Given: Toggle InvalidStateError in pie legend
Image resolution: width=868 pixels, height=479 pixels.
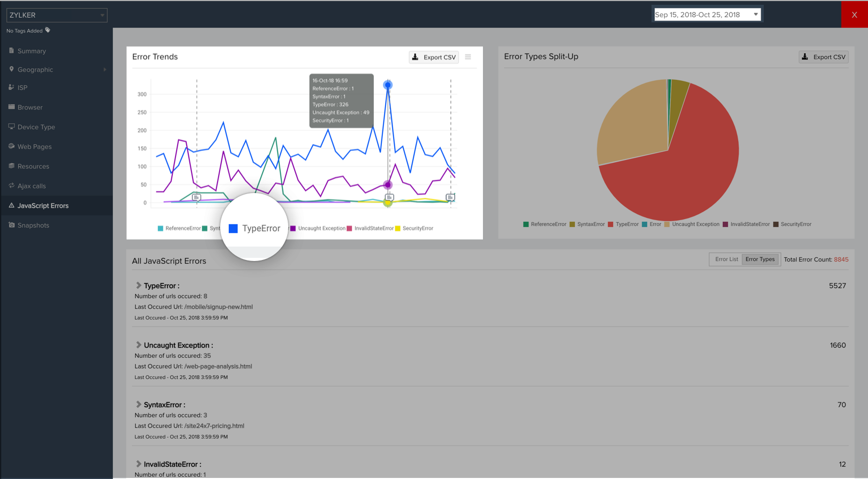Looking at the screenshot, I should point(746,224).
